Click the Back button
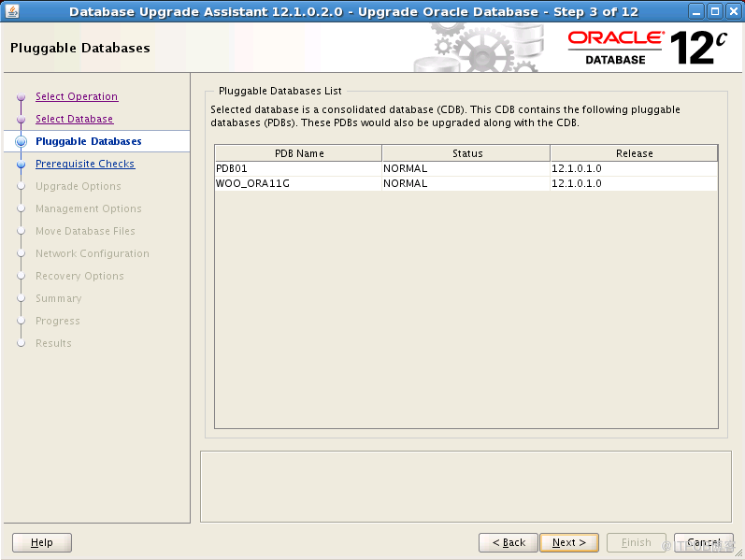The width and height of the screenshot is (745, 560). pos(509,542)
